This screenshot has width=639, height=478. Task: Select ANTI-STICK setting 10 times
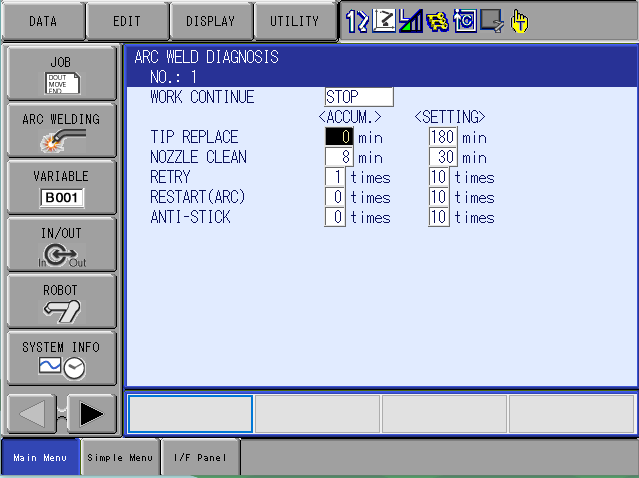tap(439, 217)
